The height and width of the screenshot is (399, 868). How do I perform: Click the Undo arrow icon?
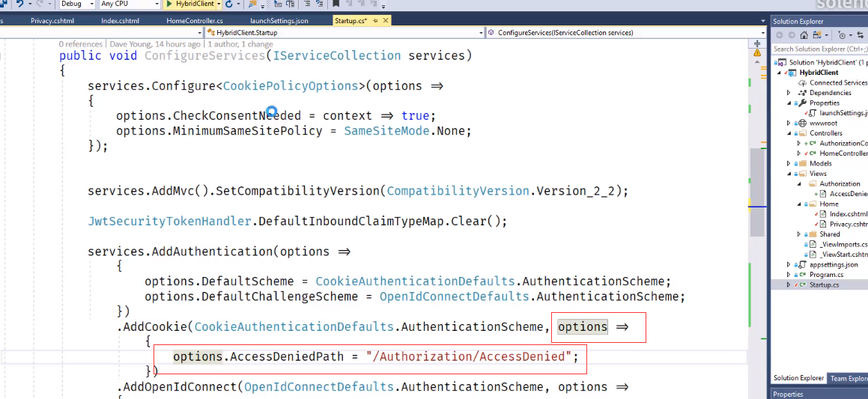[19, 4]
